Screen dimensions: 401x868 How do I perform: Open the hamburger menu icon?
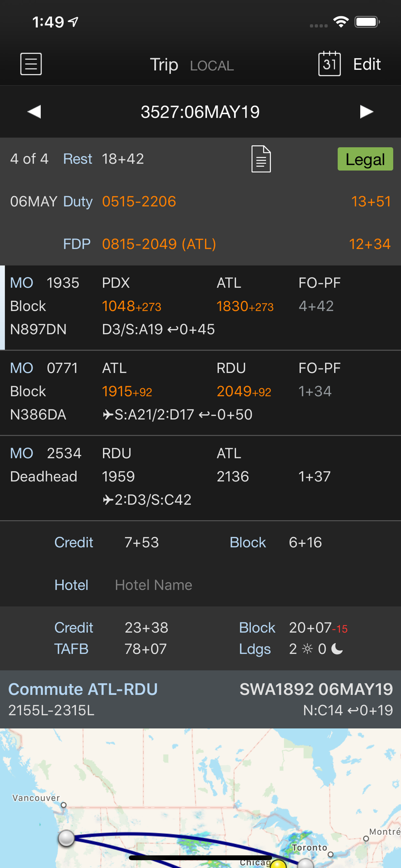(x=31, y=64)
